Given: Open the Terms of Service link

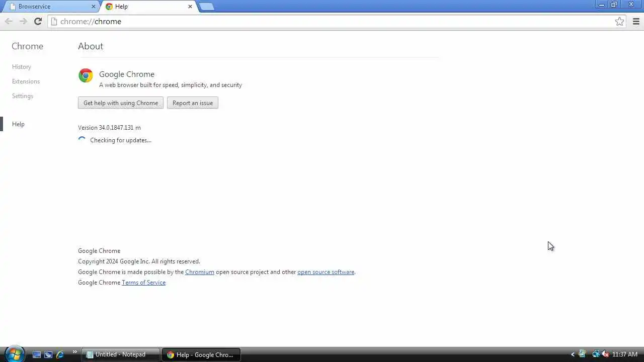Looking at the screenshot, I should (143, 282).
